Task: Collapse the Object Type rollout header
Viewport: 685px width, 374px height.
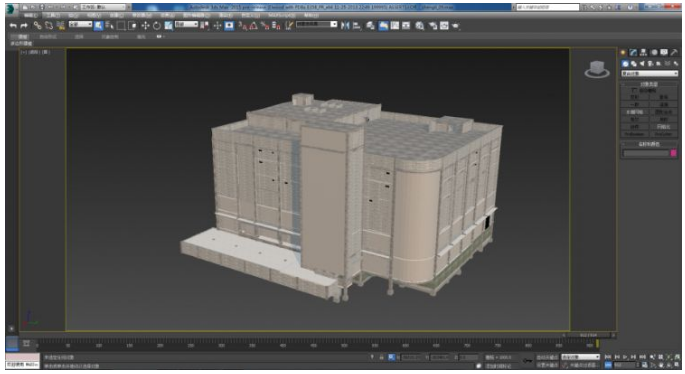Action: click(x=650, y=84)
